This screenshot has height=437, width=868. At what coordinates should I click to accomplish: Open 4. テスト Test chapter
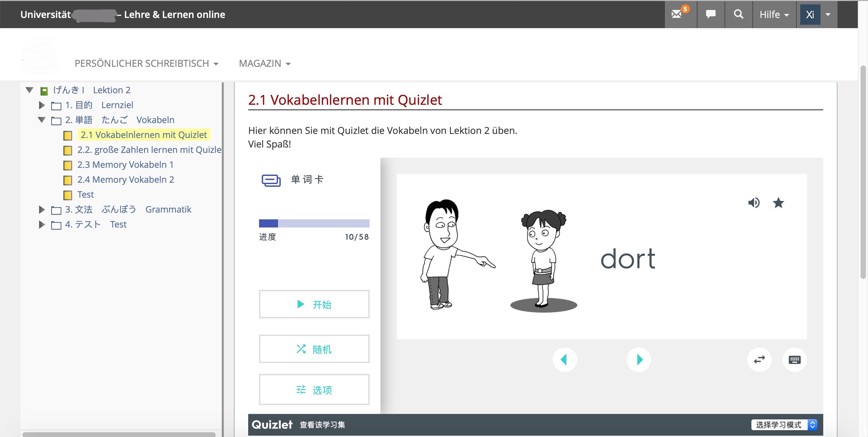pos(96,224)
